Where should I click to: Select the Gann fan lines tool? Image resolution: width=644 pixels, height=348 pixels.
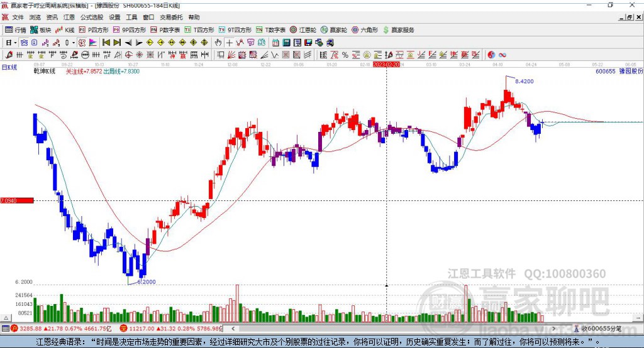click(231, 55)
